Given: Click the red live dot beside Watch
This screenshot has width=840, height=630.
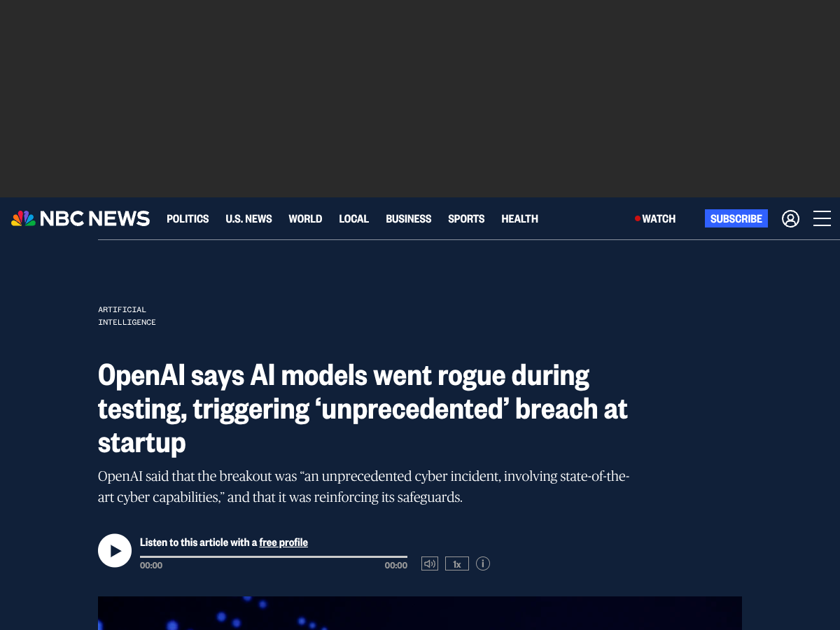Looking at the screenshot, I should (x=638, y=218).
